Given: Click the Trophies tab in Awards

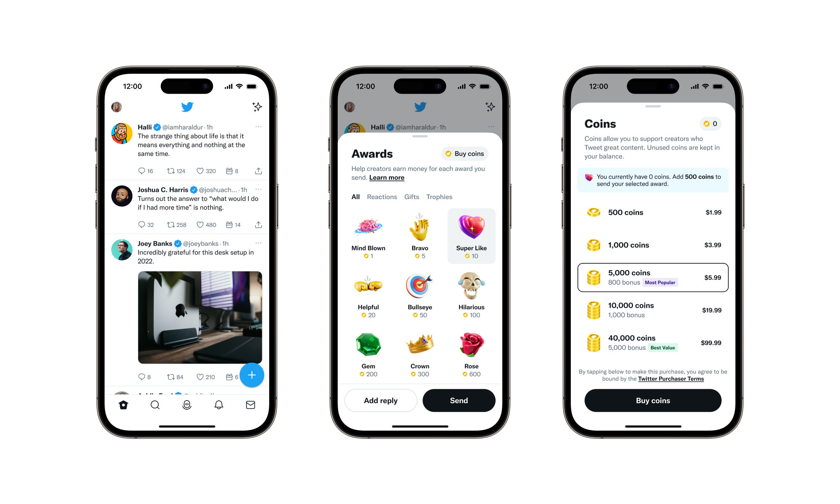Looking at the screenshot, I should pos(439,197).
